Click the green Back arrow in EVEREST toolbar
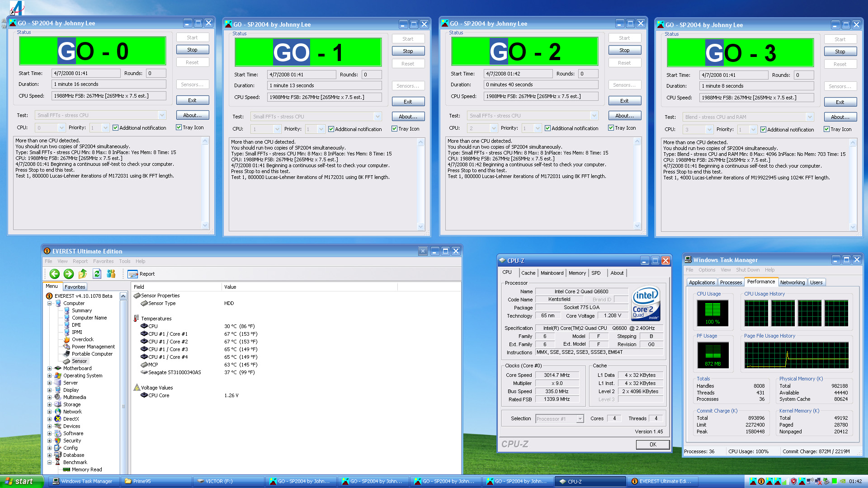This screenshot has width=868, height=488. tap(55, 274)
